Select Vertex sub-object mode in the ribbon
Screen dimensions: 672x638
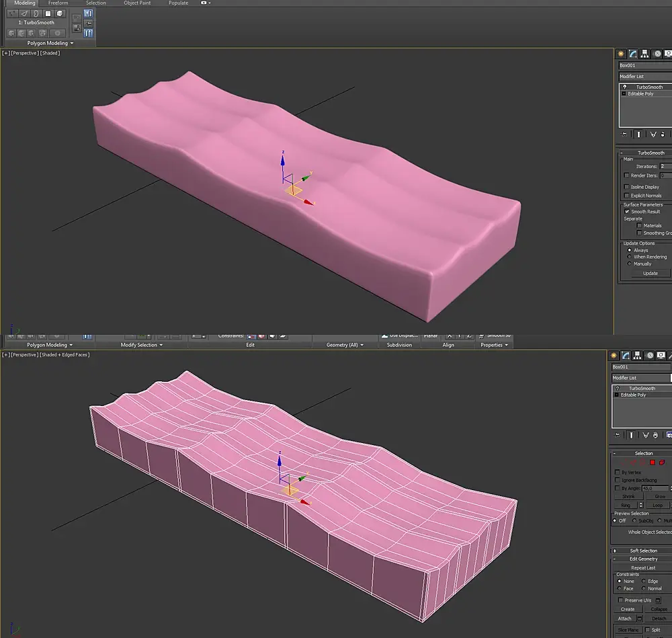(13, 13)
